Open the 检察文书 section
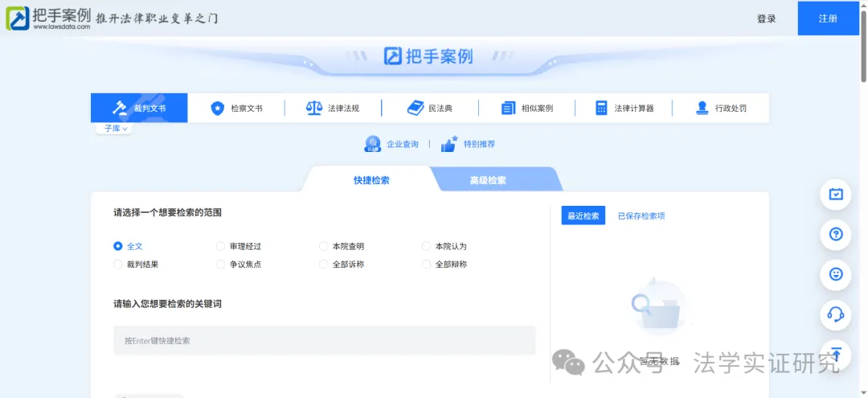Viewport: 868px width, 398px height. tap(247, 109)
